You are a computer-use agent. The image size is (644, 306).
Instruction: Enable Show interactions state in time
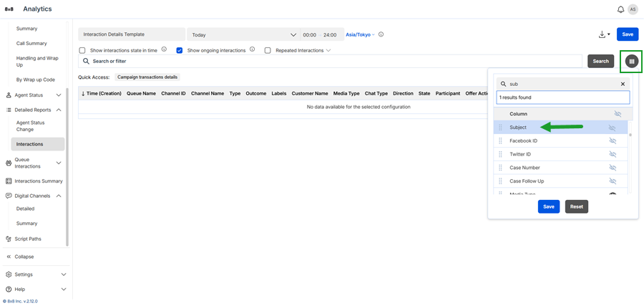click(82, 51)
